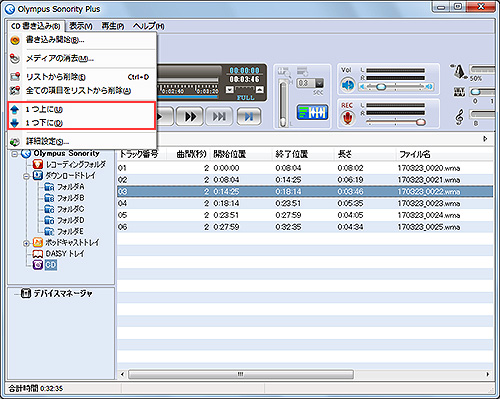Sort by the 終了位置 column header
This screenshot has width=500, height=399.
coord(303,154)
